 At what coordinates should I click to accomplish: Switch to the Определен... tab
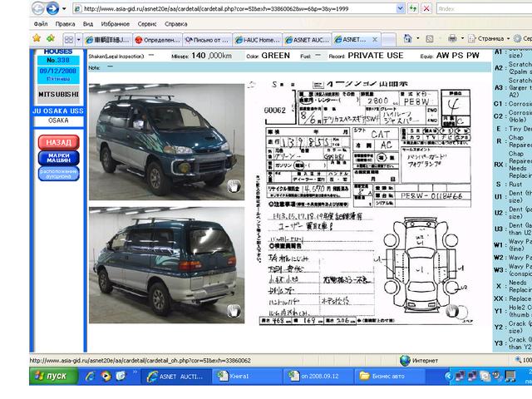click(157, 40)
